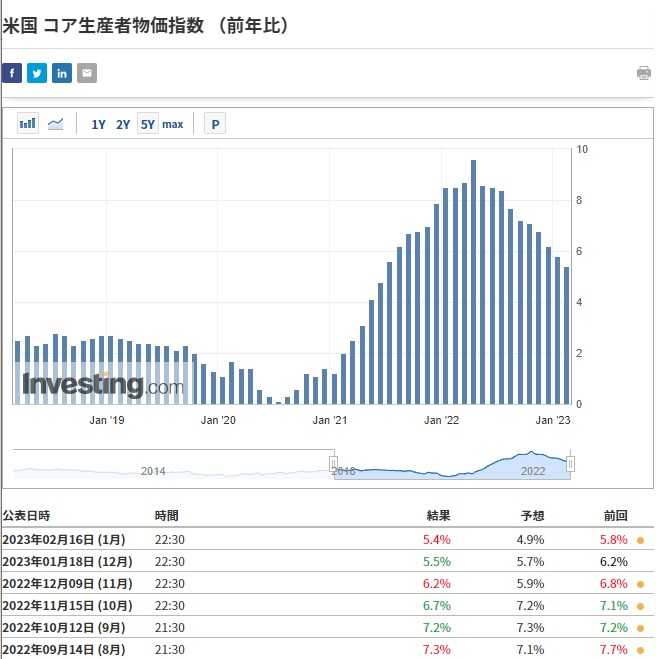The height and width of the screenshot is (659, 656).
Task: Switch to bar chart view icon
Action: coord(28,124)
